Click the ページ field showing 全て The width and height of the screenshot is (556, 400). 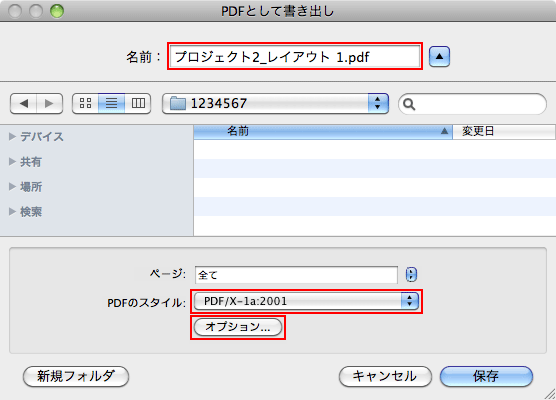(x=296, y=275)
